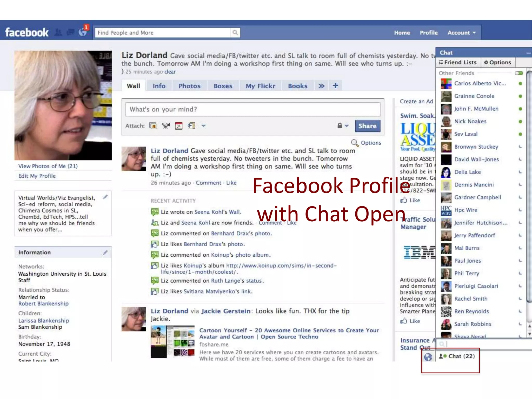Go to Home in top navigation
This screenshot has height=399, width=532.
[x=402, y=33]
